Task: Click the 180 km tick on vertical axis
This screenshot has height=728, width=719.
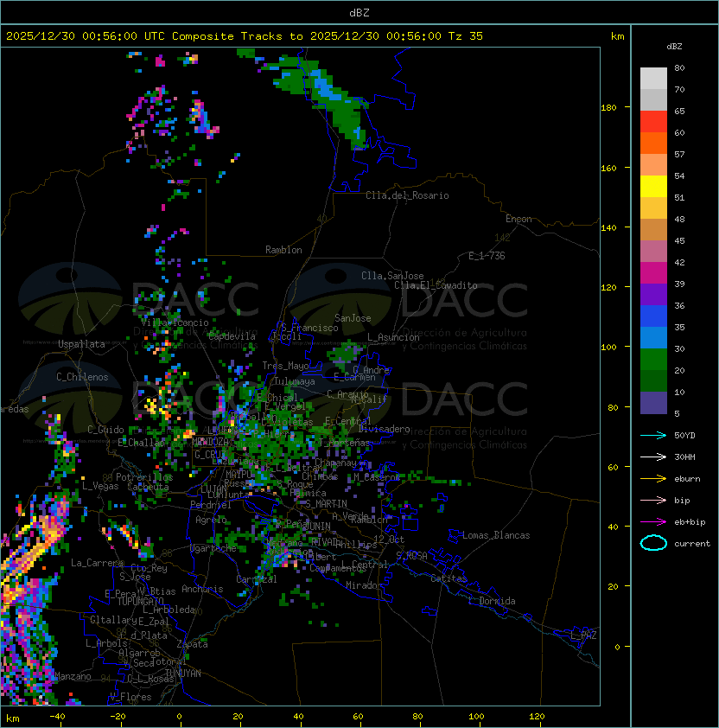Action: pyautogui.click(x=608, y=107)
